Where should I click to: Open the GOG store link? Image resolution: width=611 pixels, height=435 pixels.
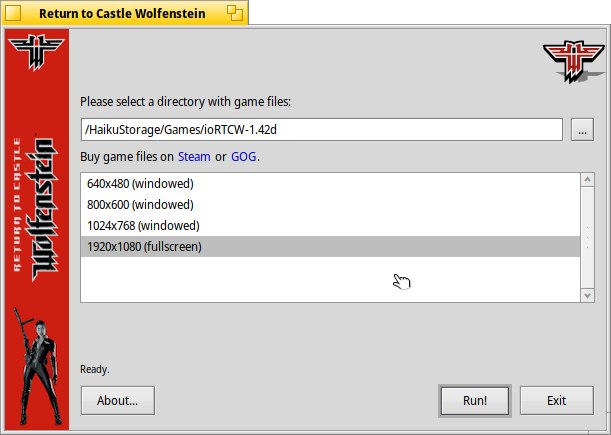tap(244, 157)
